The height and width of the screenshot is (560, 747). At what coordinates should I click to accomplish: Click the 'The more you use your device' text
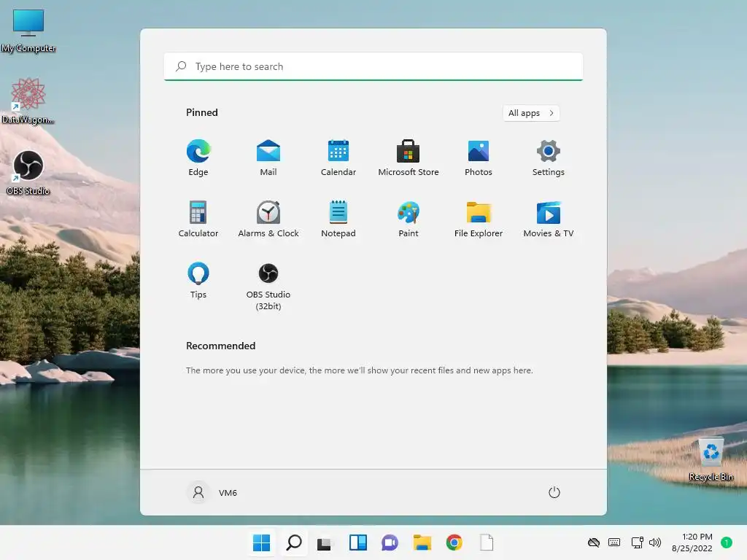tap(359, 370)
